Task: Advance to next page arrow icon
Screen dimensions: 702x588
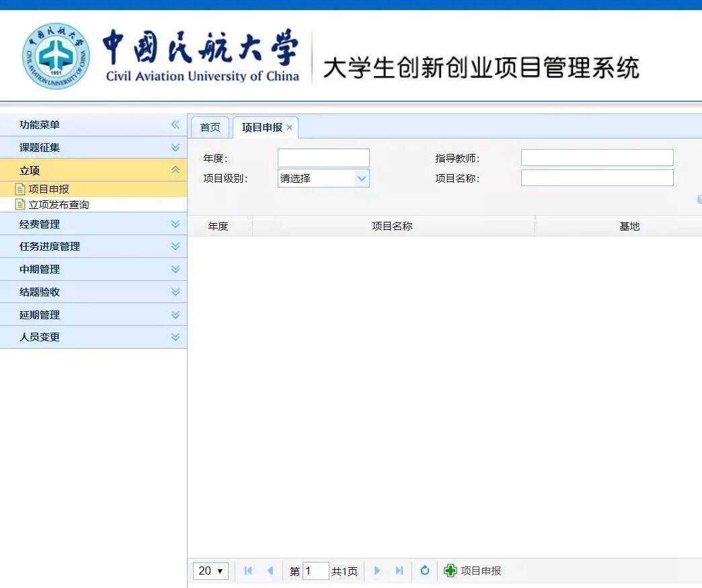Action: click(x=377, y=571)
